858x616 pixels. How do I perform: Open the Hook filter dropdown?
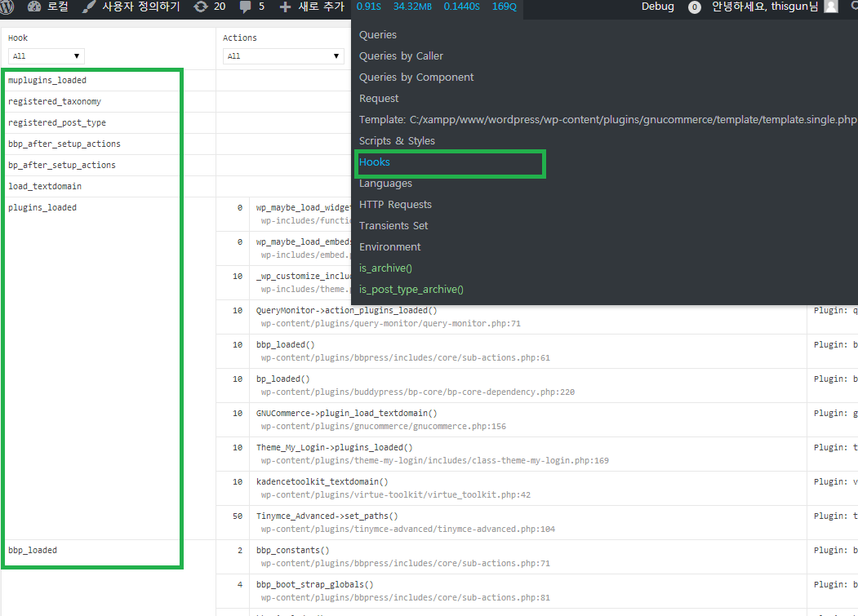point(46,56)
